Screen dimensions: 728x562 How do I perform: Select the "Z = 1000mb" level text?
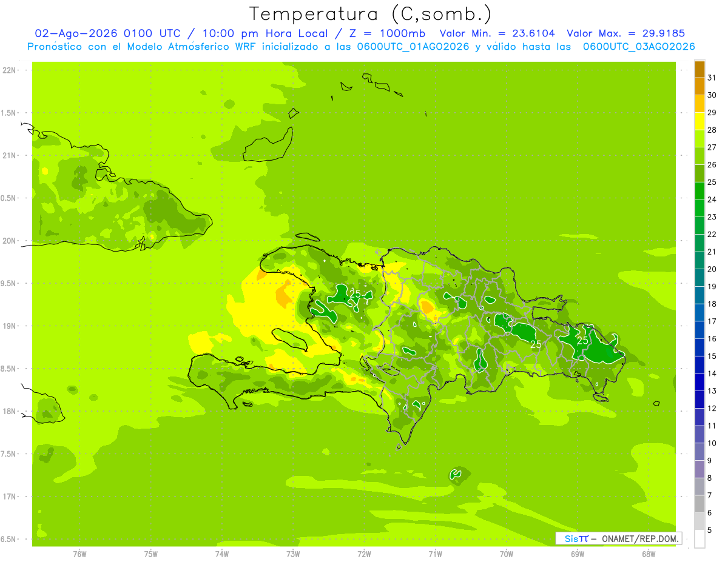(x=387, y=33)
